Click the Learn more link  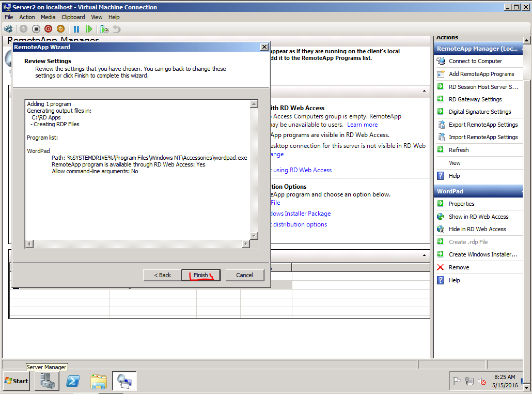(x=362, y=125)
